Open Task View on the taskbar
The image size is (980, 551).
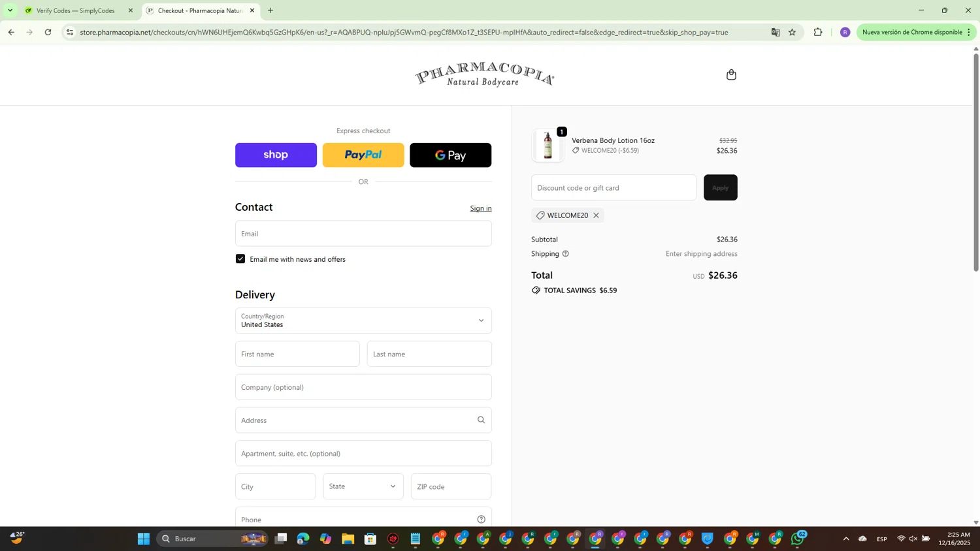pyautogui.click(x=281, y=539)
